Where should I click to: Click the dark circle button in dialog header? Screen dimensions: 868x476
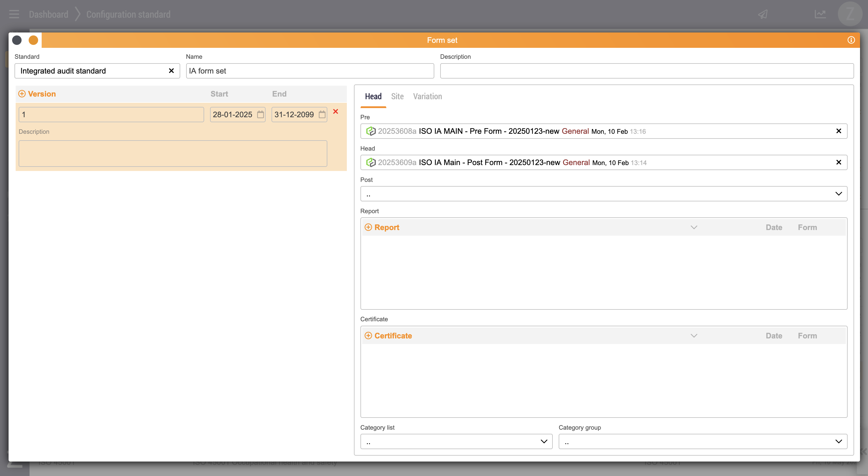pyautogui.click(x=17, y=40)
